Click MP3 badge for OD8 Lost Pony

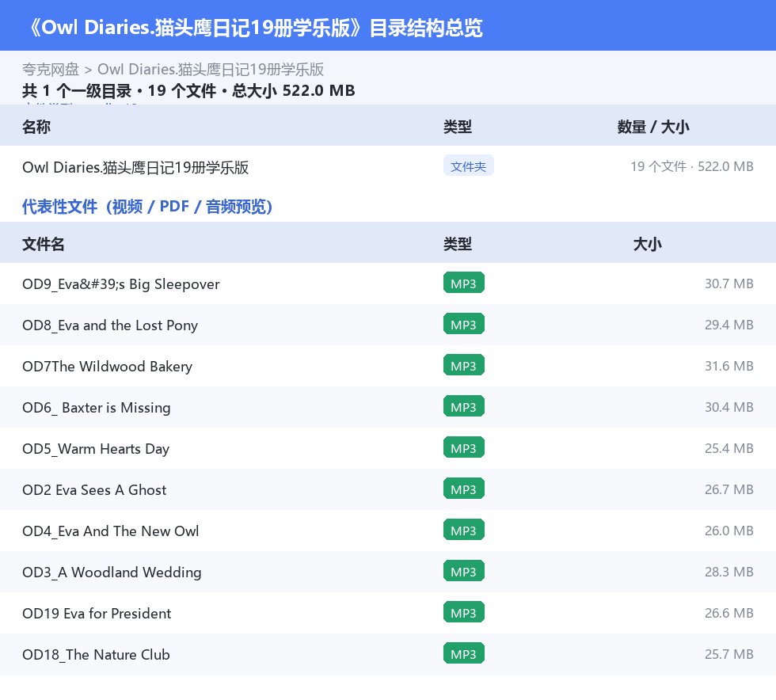[464, 324]
